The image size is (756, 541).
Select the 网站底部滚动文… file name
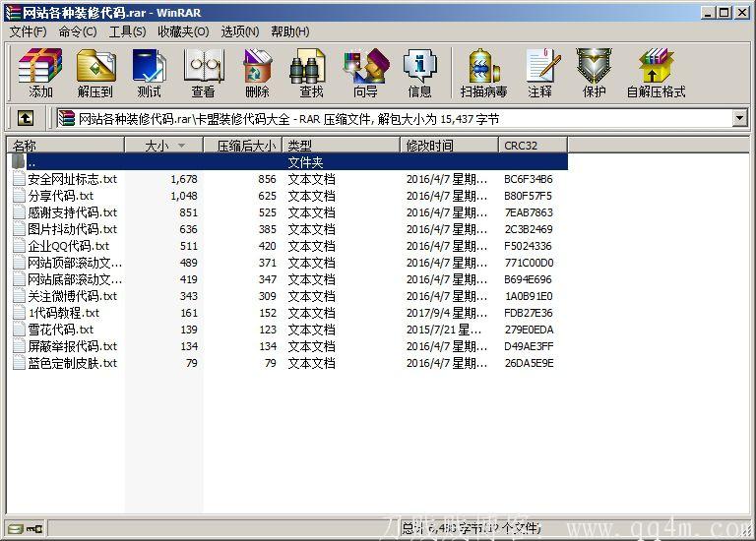75,279
